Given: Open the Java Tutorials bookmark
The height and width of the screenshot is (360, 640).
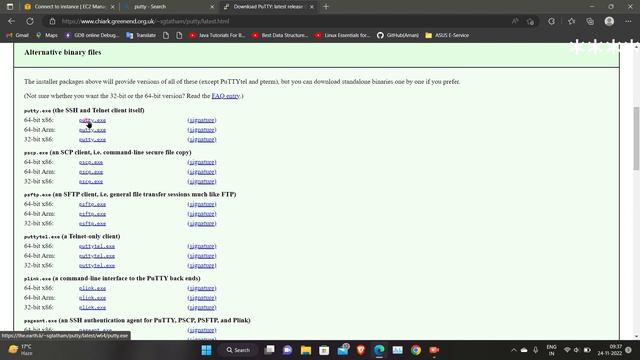Looking at the screenshot, I should click(217, 36).
